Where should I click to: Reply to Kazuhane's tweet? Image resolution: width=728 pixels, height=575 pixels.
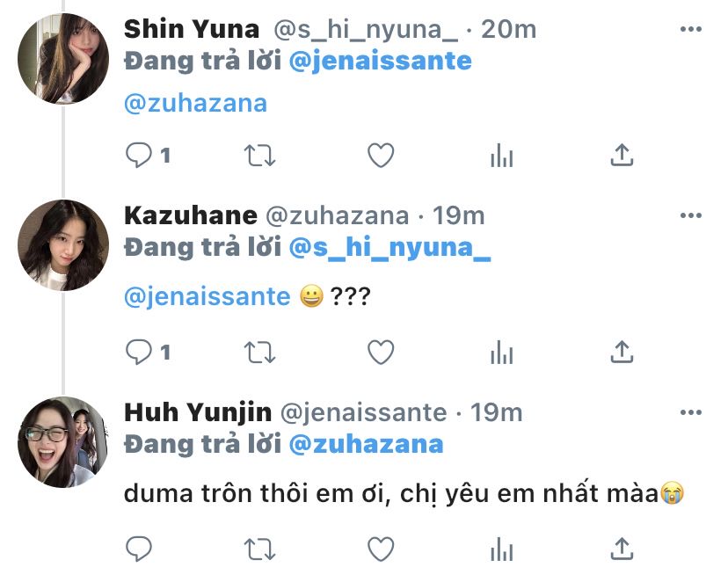click(x=139, y=353)
